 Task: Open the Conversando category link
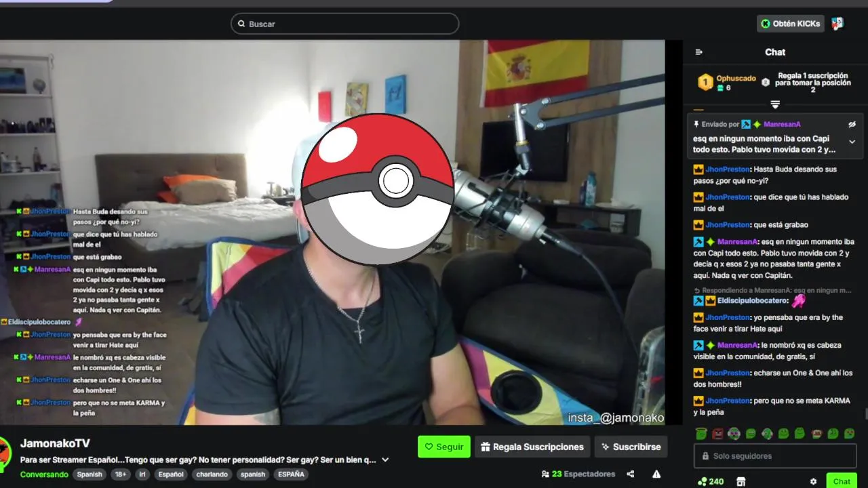[x=44, y=474]
